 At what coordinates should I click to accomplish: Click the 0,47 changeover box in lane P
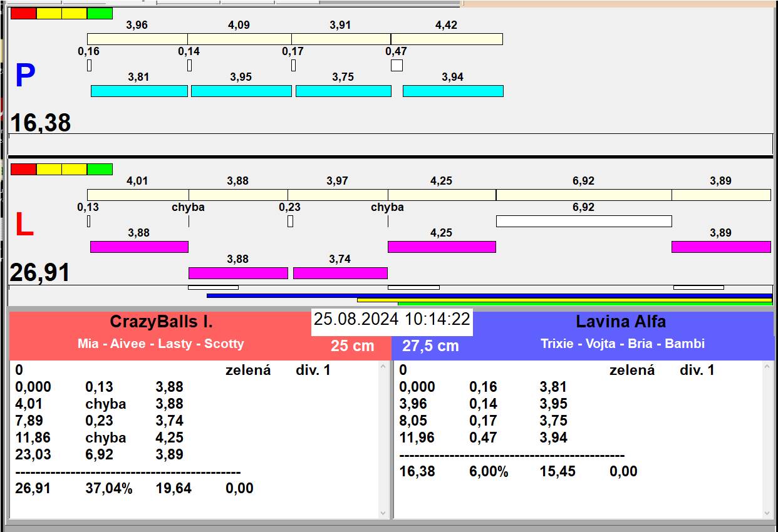coord(397,65)
